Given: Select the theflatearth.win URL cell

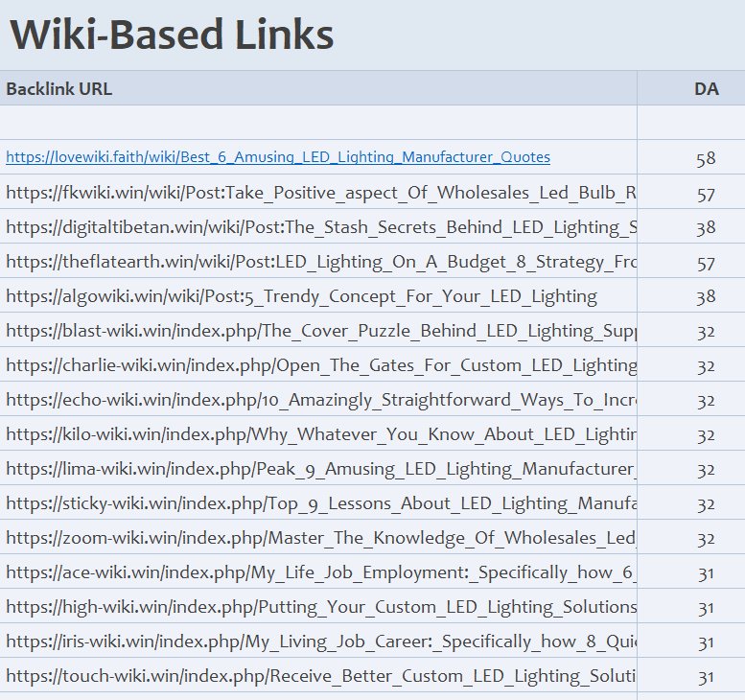Looking at the screenshot, I should click(x=320, y=262).
